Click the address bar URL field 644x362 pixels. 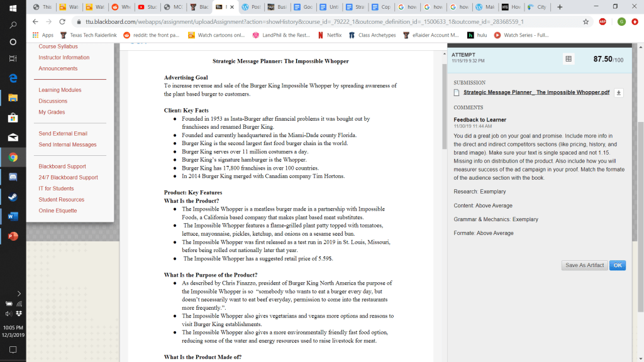[x=314, y=21]
